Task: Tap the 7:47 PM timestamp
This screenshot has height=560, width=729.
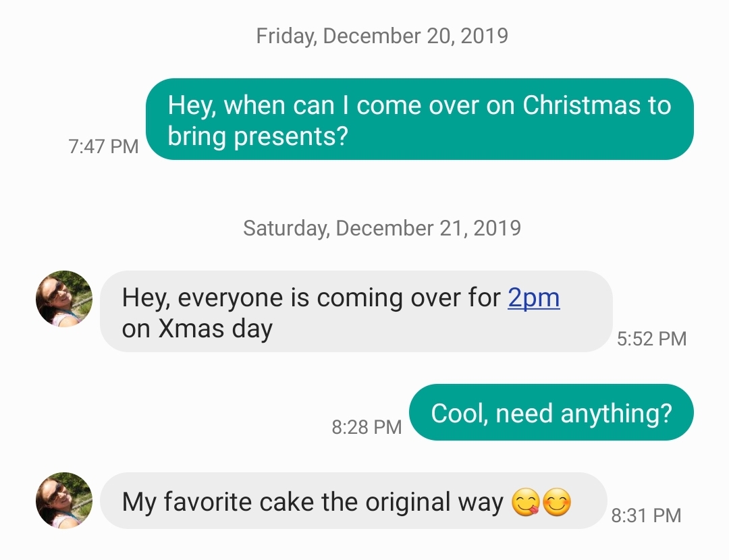Action: (103, 146)
